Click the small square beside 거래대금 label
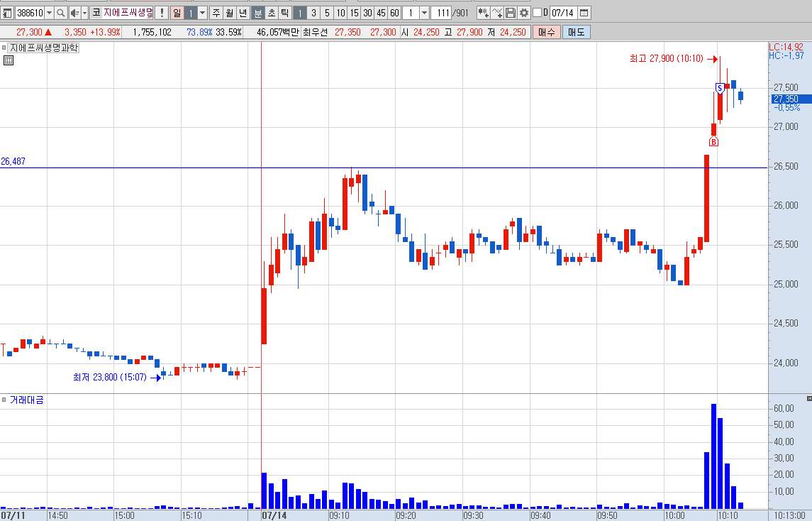 (x=4, y=400)
